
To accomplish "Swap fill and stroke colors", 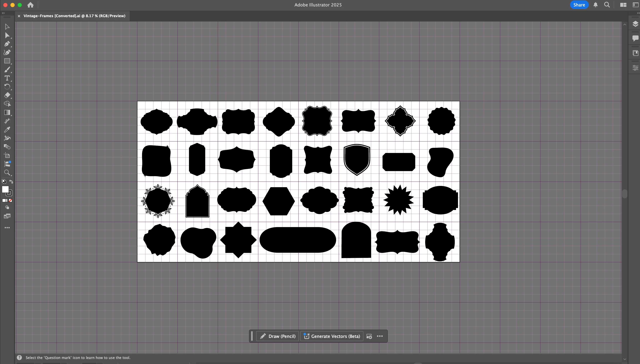I will (11, 181).
